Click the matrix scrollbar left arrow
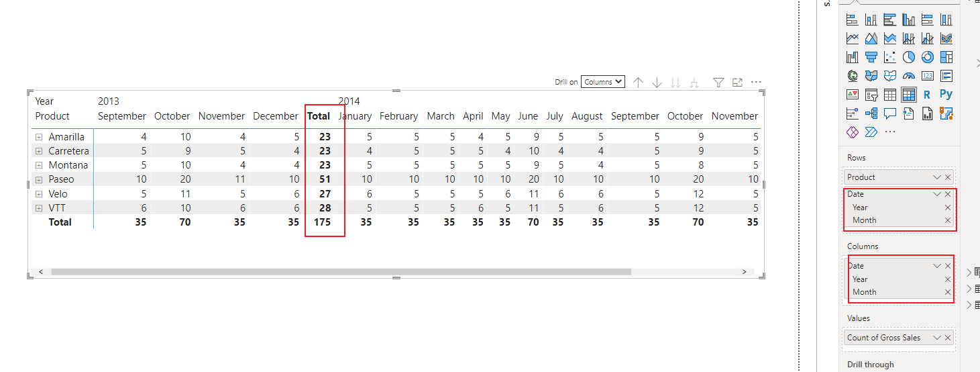 pyautogui.click(x=41, y=272)
